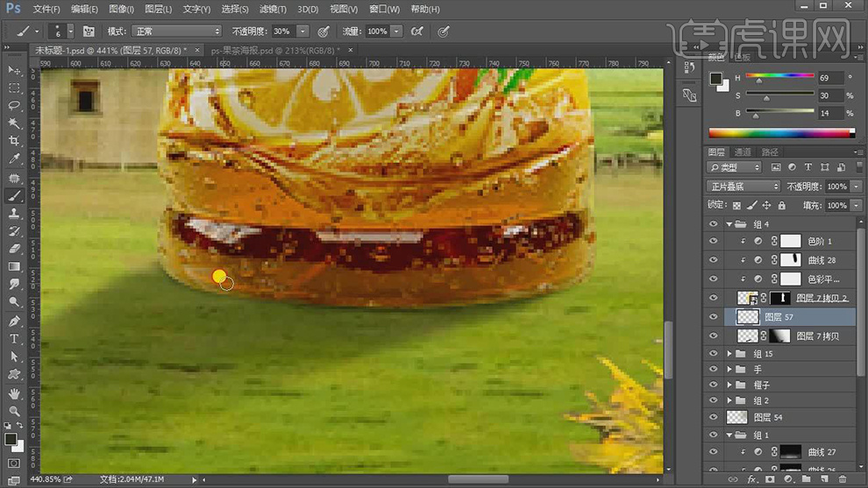Select the Path Selection tool
This screenshot has width=868, height=488.
(14, 357)
